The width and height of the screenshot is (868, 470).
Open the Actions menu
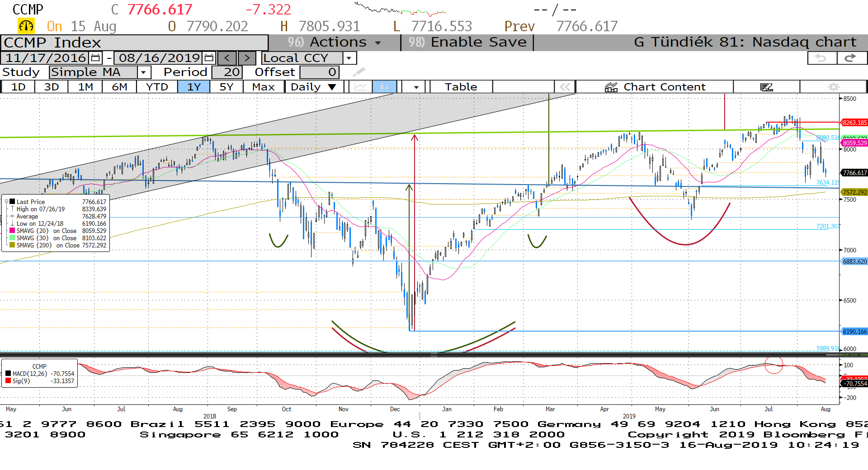pos(335,42)
